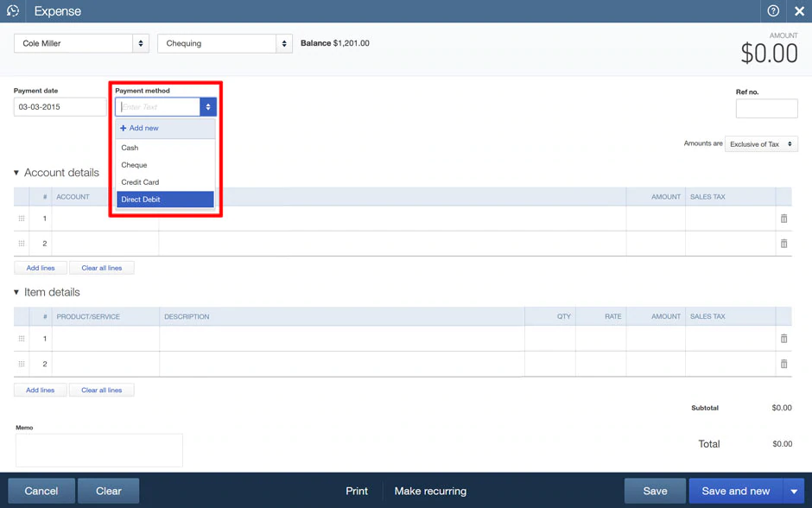The image size is (812, 508).
Task: Click the $0.00 Subtotal value
Action: click(782, 408)
